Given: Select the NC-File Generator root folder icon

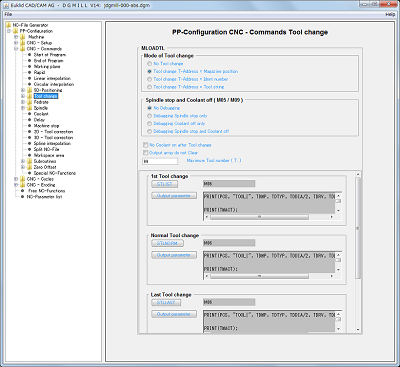Looking at the screenshot, I should tap(9, 25).
